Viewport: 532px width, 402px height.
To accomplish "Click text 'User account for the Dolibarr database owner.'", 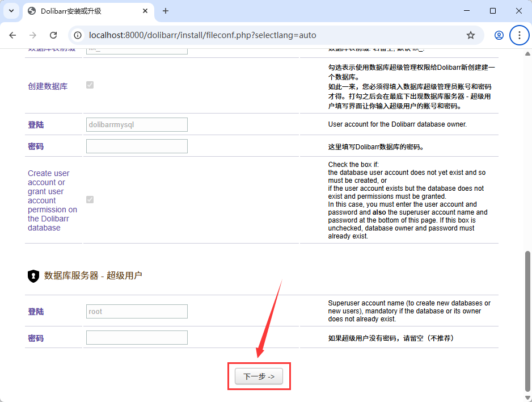I will [x=398, y=124].
